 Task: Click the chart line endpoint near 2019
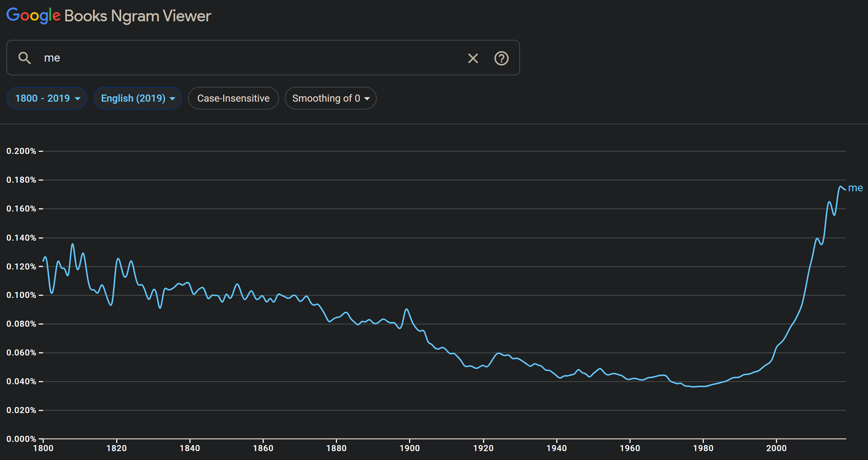click(x=845, y=189)
